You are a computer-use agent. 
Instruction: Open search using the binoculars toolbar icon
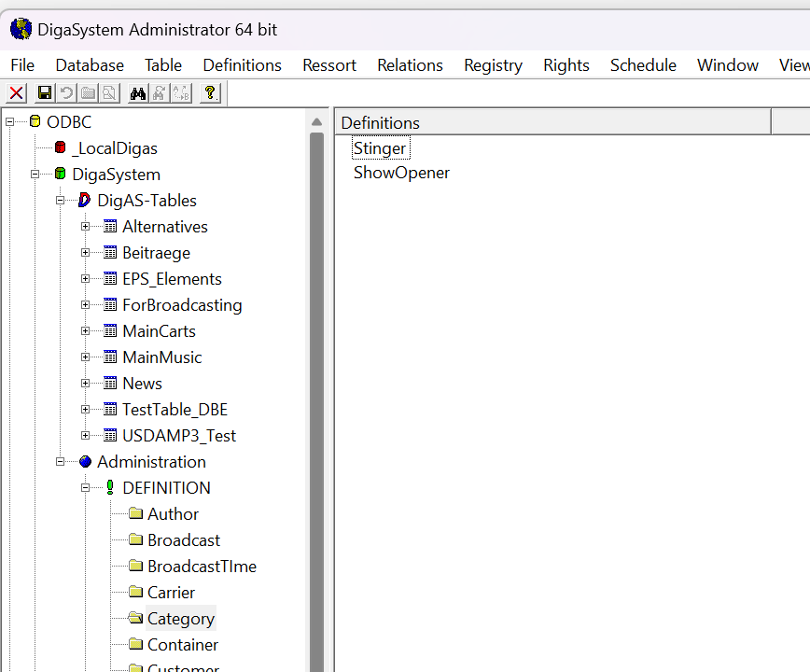tap(136, 92)
